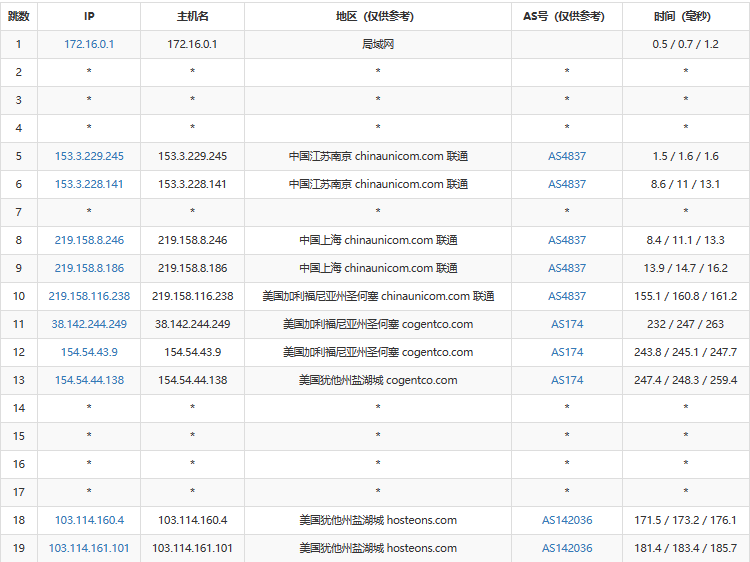Click IP link 103.114.161.101
This screenshot has height=562, width=750.
coord(89,548)
